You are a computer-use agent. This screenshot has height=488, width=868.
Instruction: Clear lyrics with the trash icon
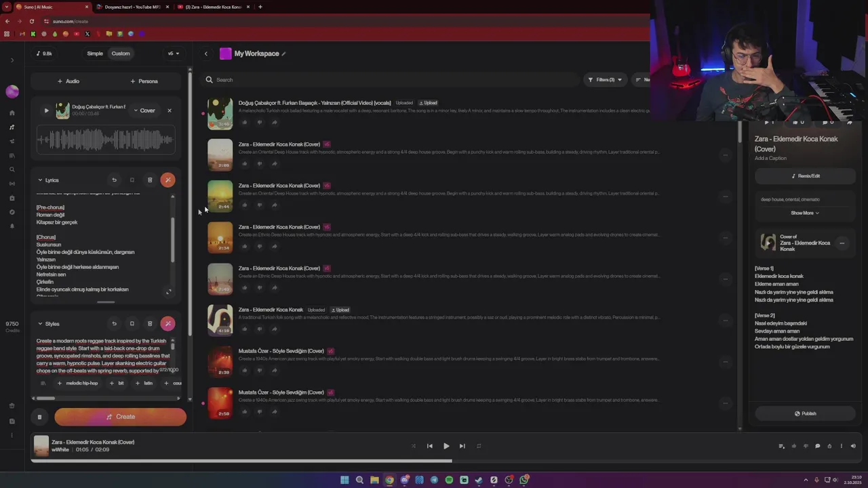click(x=150, y=180)
